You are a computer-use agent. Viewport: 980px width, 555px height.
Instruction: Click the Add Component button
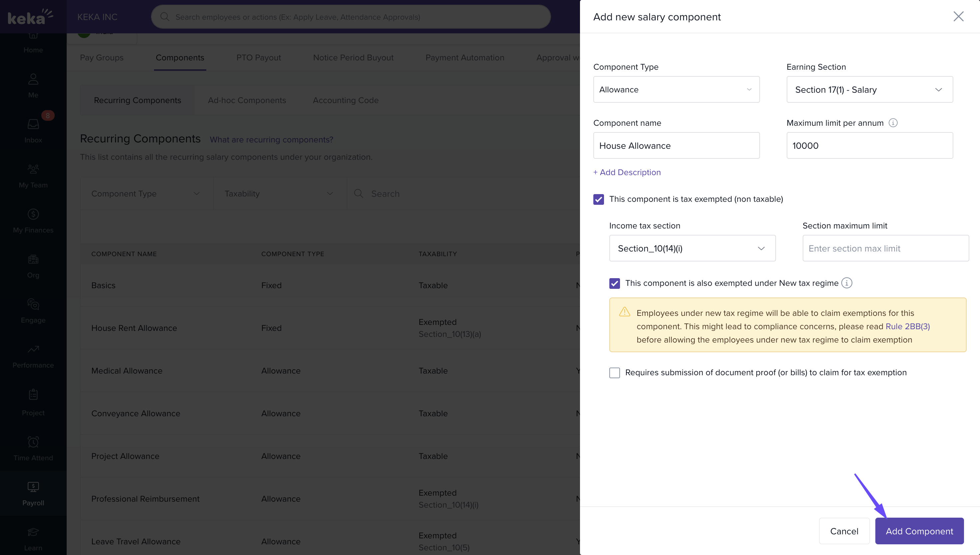point(919,531)
